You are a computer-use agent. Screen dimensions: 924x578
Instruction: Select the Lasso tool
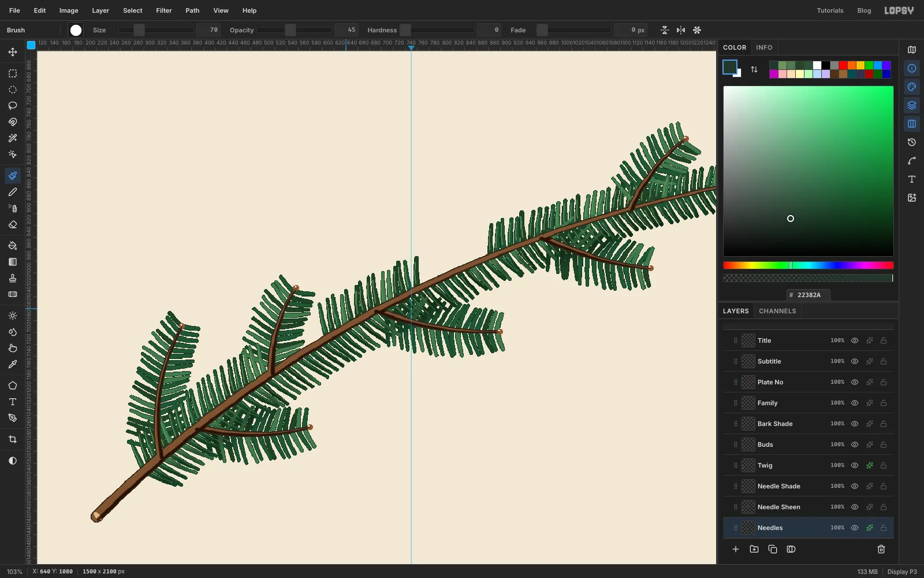click(x=13, y=106)
